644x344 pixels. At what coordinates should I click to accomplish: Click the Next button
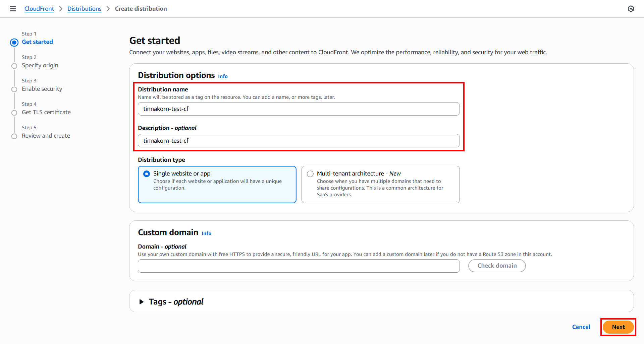tap(618, 327)
